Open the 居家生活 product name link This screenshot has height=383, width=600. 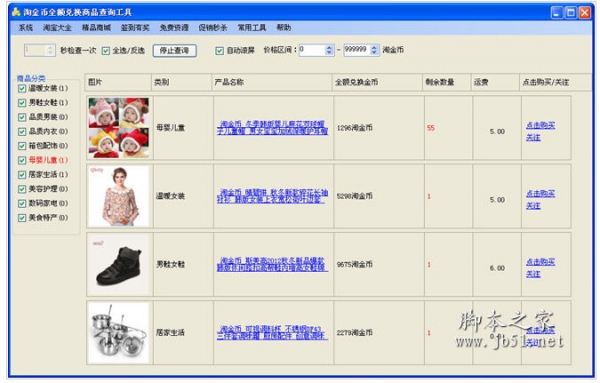272,332
